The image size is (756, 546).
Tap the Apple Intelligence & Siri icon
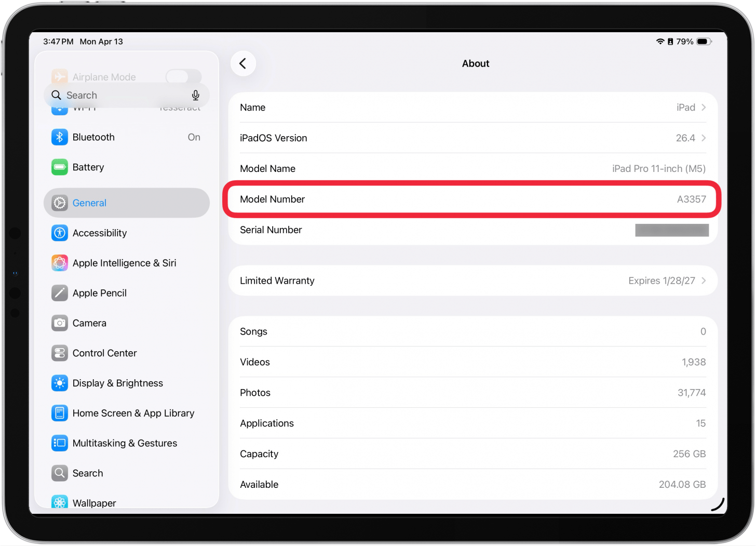60,263
